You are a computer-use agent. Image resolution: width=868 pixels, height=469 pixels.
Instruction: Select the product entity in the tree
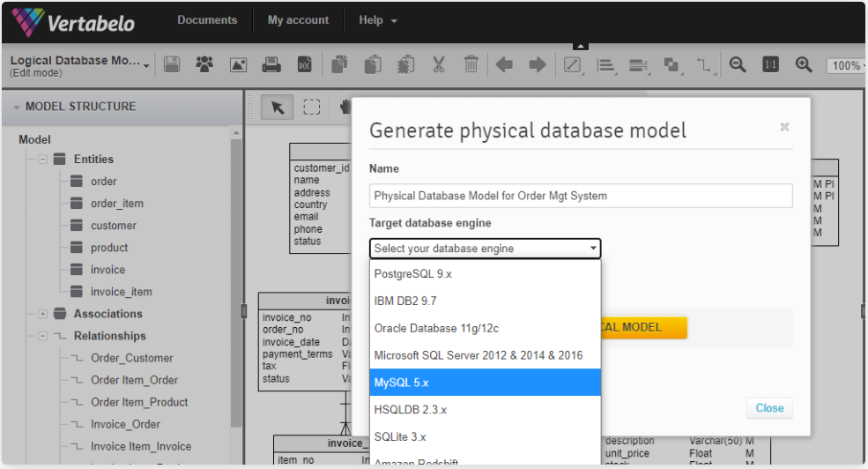coord(109,248)
